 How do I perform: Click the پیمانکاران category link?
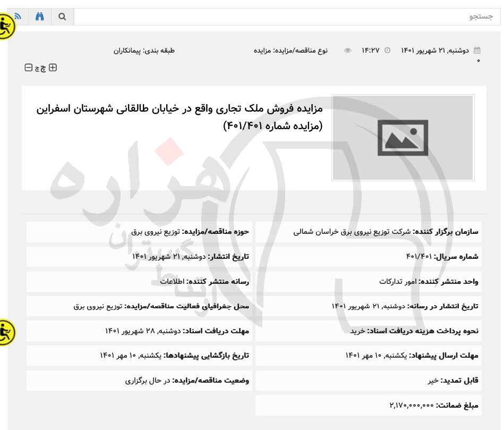coord(129,50)
